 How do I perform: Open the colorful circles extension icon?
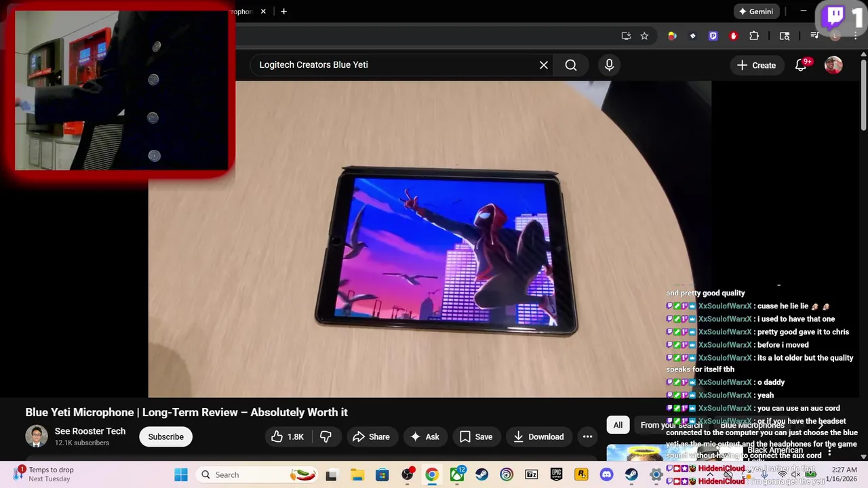coord(672,36)
